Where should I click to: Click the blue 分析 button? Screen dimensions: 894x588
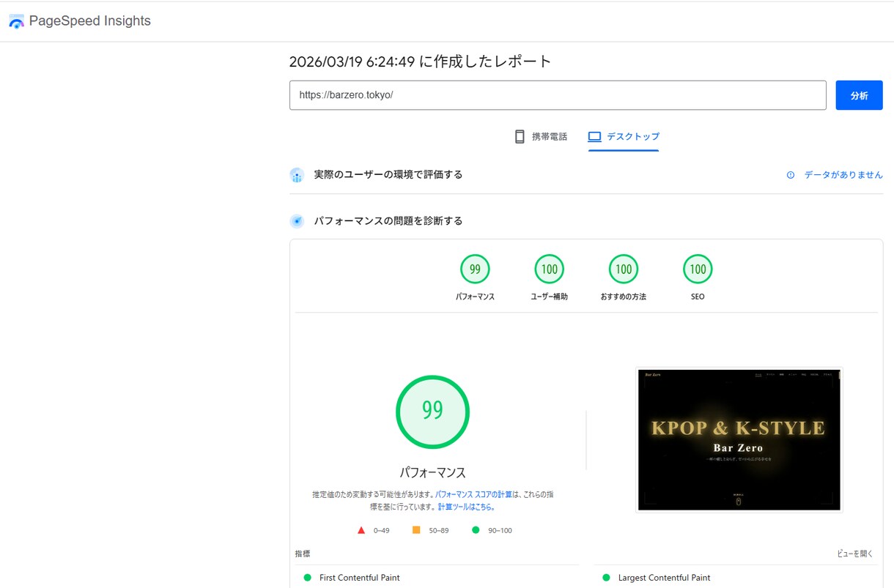point(859,95)
